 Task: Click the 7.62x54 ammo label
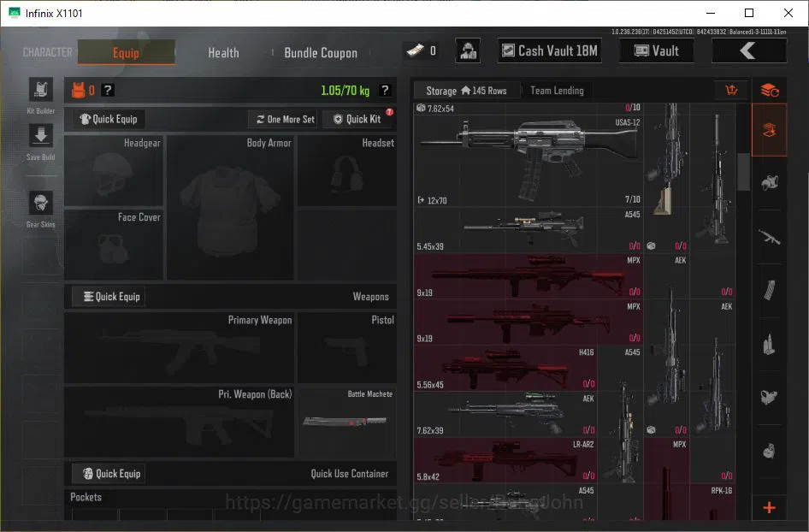pos(440,109)
